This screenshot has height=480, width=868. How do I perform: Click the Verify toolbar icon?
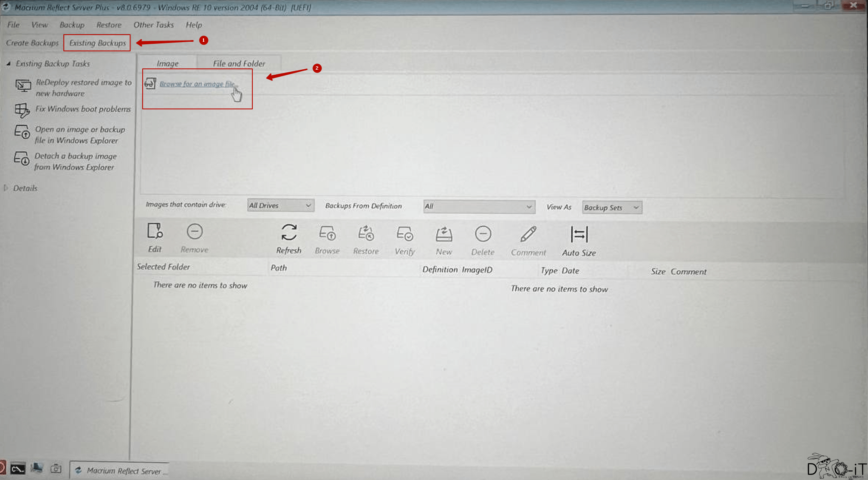[x=405, y=234]
